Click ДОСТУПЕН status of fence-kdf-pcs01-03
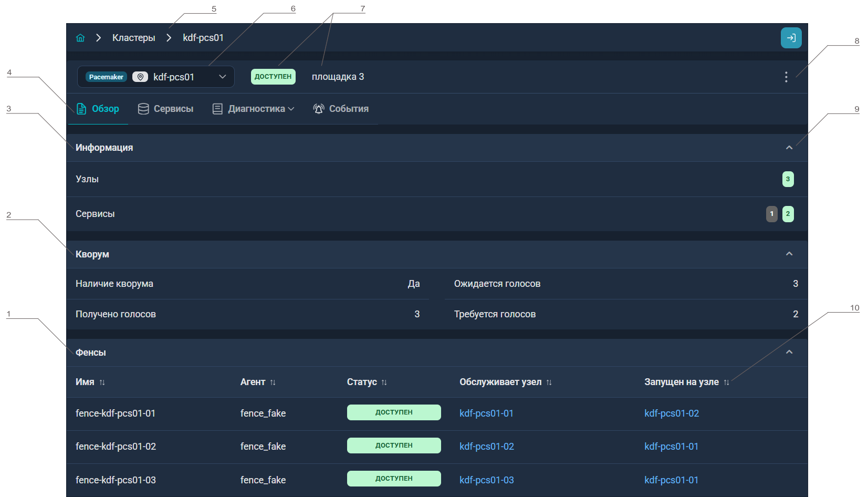The height and width of the screenshot is (497, 868). (x=394, y=479)
